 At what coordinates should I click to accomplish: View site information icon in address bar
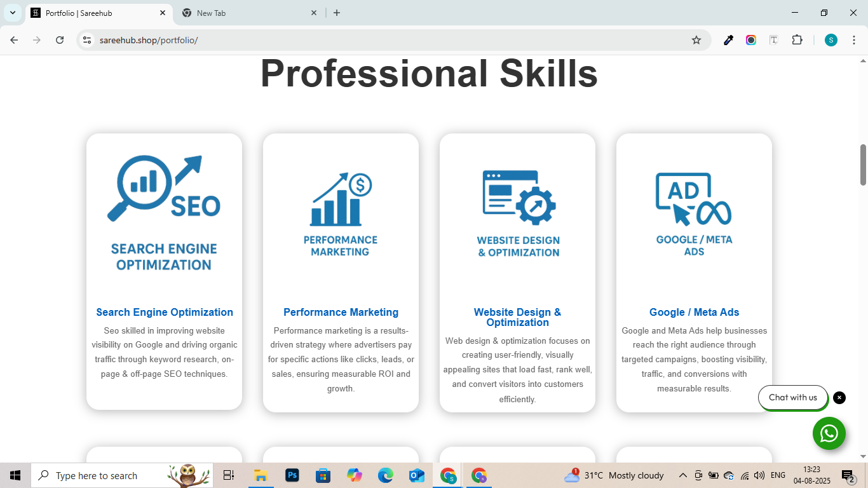[x=88, y=40]
